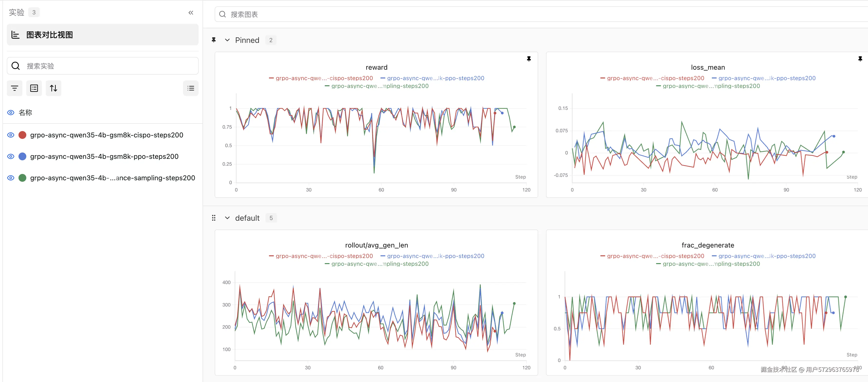Switch to list view icon
868x382 pixels.
(191, 88)
